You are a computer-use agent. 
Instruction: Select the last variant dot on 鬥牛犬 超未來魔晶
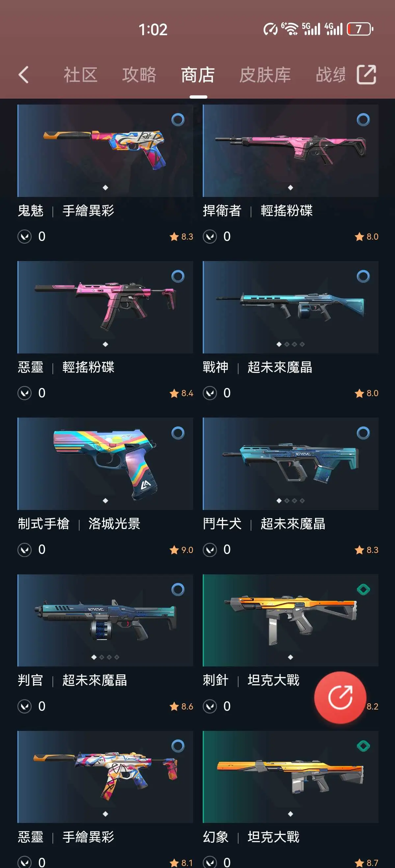click(302, 500)
